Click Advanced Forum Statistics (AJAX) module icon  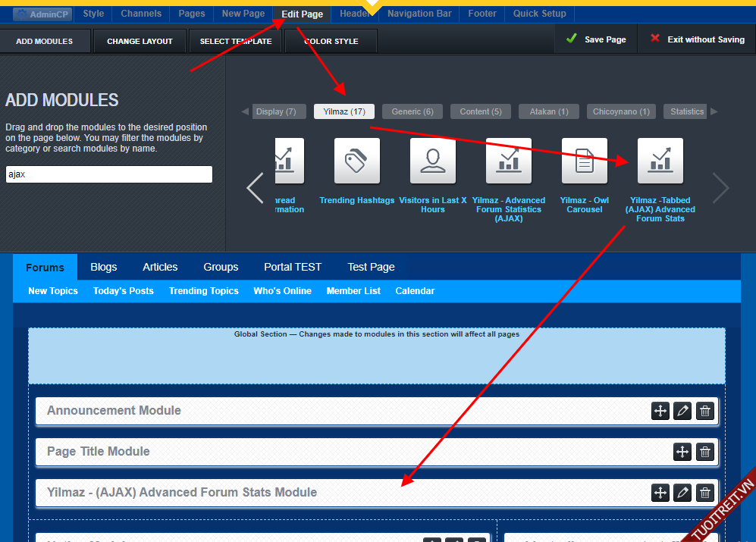pos(509,161)
